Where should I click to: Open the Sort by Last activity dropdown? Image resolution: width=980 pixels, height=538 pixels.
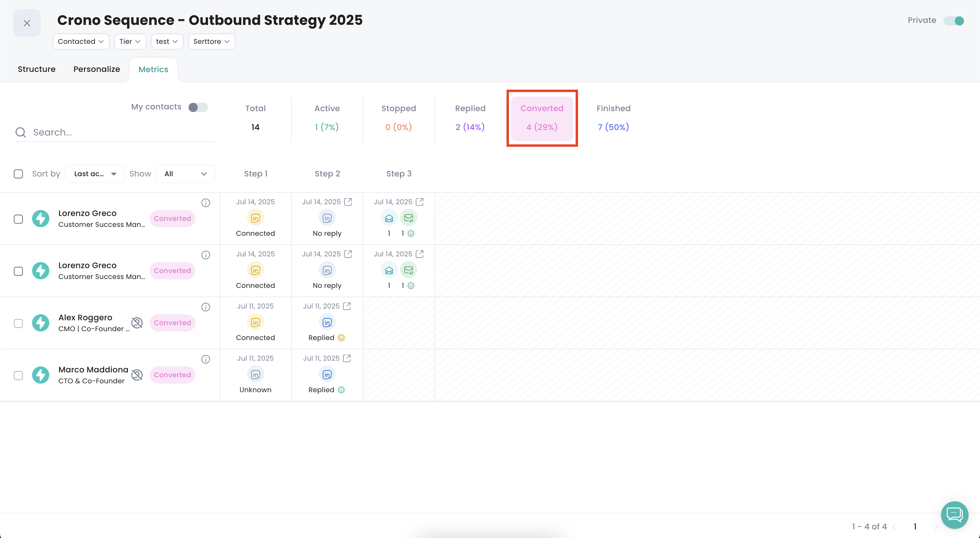[x=95, y=174]
